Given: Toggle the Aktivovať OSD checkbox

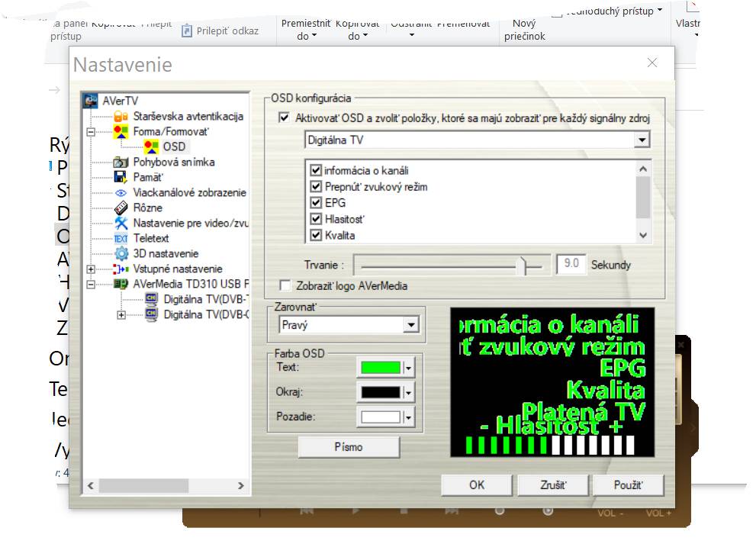Looking at the screenshot, I should tap(285, 117).
